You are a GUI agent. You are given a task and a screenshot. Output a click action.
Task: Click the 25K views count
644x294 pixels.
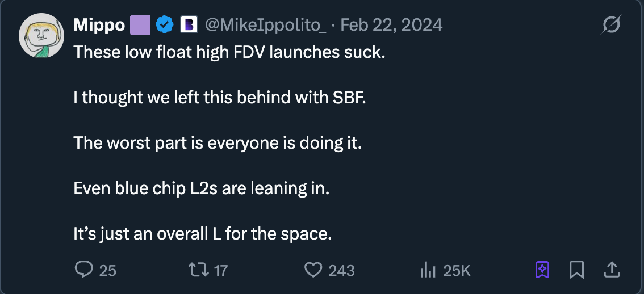coord(457,271)
